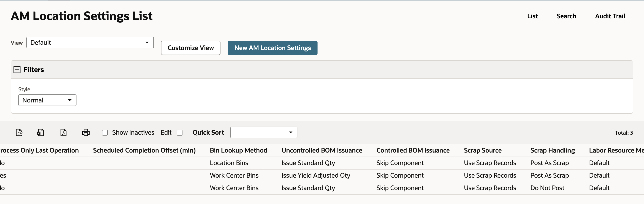Collapse the Filters section minus icon

(x=17, y=70)
